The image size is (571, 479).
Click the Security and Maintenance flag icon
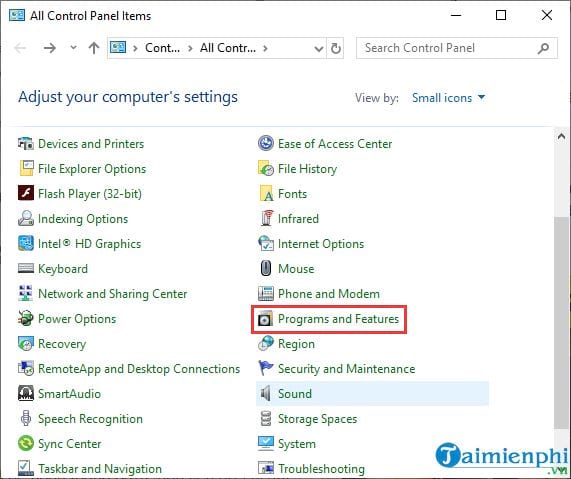click(x=266, y=368)
